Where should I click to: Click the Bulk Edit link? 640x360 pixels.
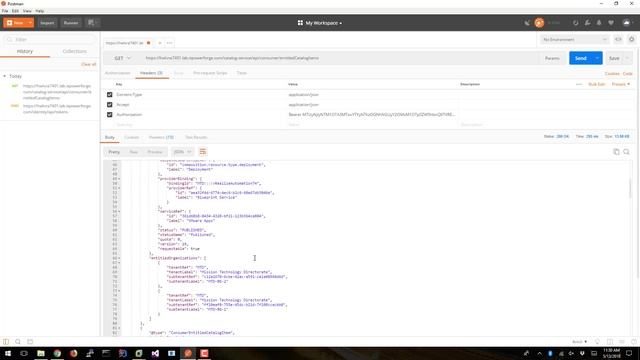click(596, 84)
